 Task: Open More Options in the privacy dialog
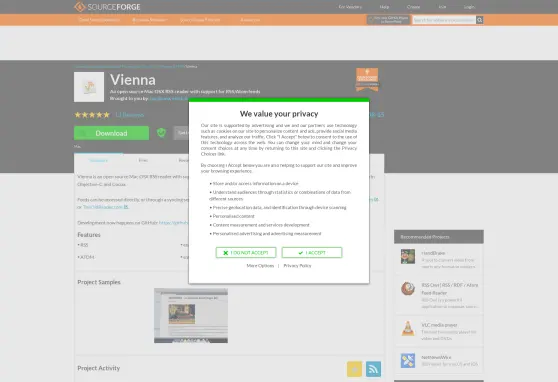click(260, 266)
